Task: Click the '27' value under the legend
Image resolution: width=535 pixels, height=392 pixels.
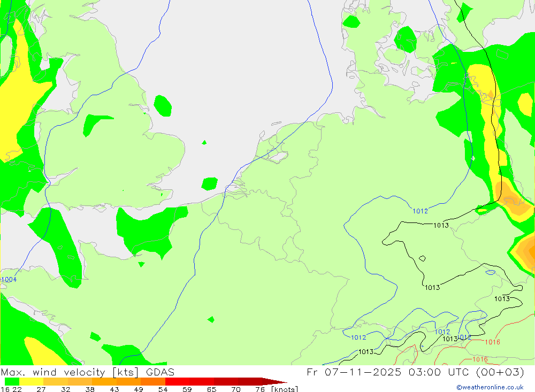Action: (41, 389)
